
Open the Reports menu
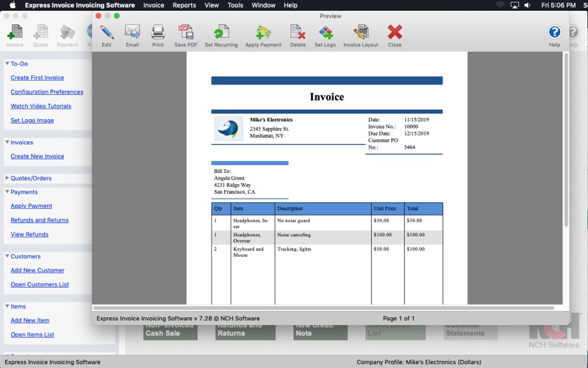(184, 5)
